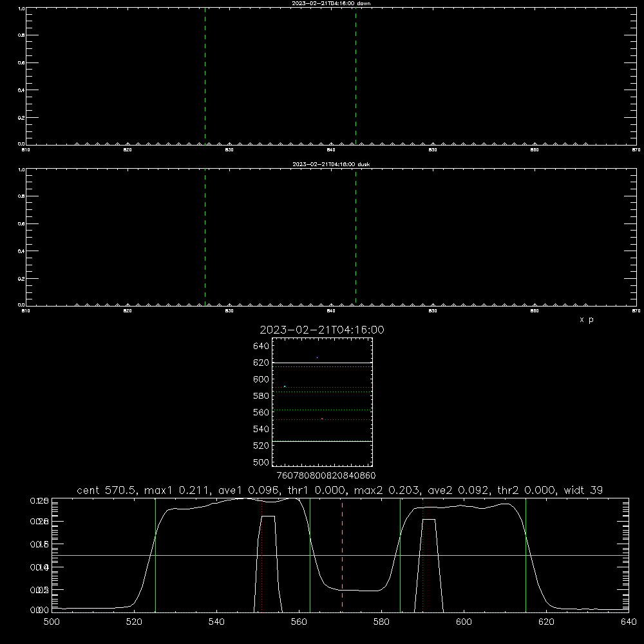Click the right green dashed line in dawn plot
Viewport: 644px width, 644px height.
[355, 76]
